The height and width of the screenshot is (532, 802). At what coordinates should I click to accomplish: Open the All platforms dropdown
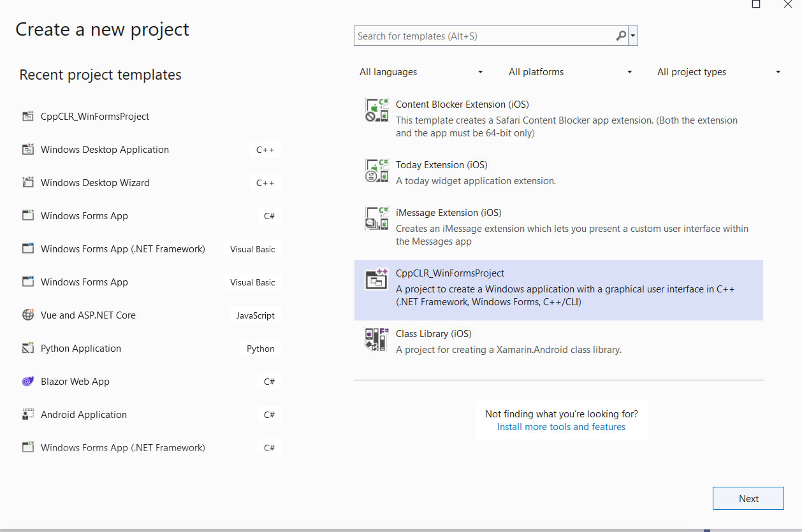tap(570, 72)
